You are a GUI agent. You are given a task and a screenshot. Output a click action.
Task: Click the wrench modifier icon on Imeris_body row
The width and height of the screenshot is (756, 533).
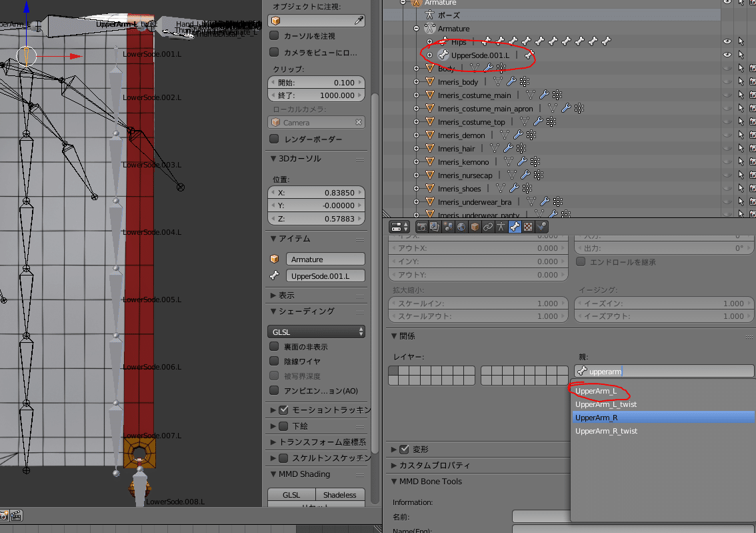pos(511,82)
